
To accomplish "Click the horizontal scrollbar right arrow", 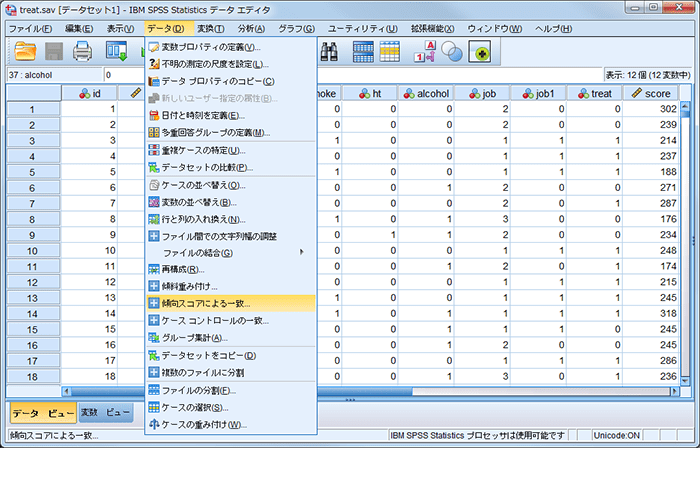I will [x=675, y=392].
